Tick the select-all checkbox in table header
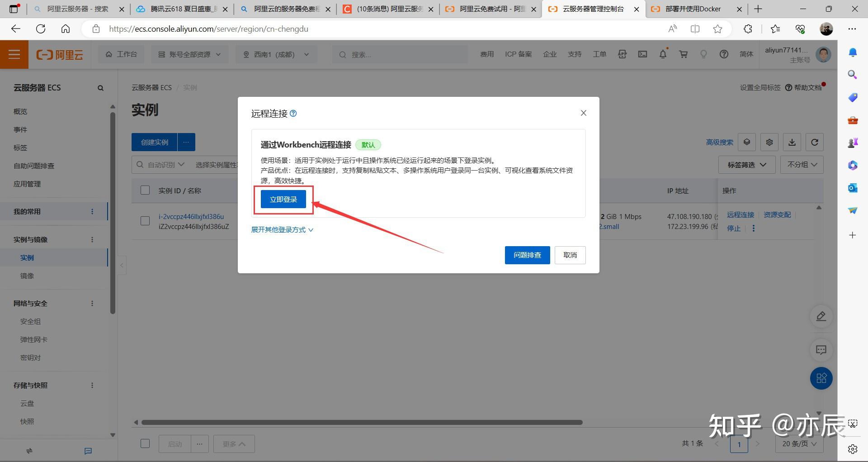Viewport: 868px width, 462px height. coord(145,190)
